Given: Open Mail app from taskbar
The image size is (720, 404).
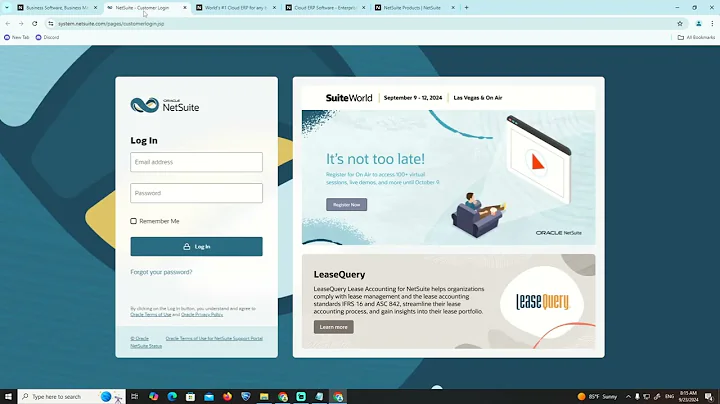Looking at the screenshot, I should pyautogui.click(x=209, y=397).
